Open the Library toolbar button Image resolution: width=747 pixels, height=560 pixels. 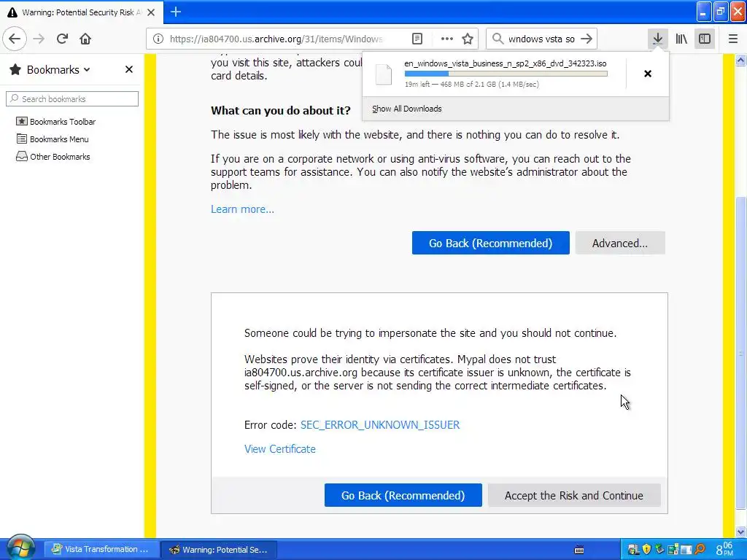pos(681,39)
